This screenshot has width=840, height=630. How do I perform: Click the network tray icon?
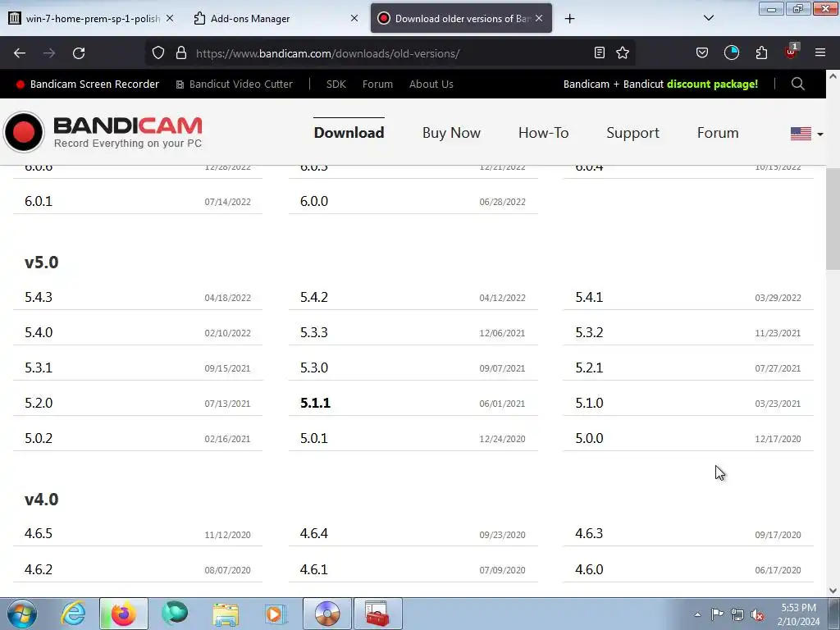point(737,615)
